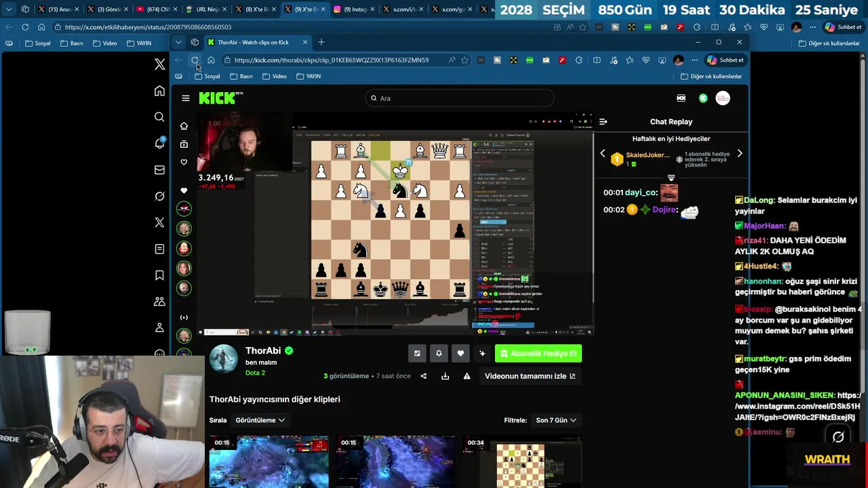Image resolution: width=868 pixels, height=488 pixels.
Task: Close the 'ThorAbi - Watch clips on Kick' tab
Action: point(304,42)
